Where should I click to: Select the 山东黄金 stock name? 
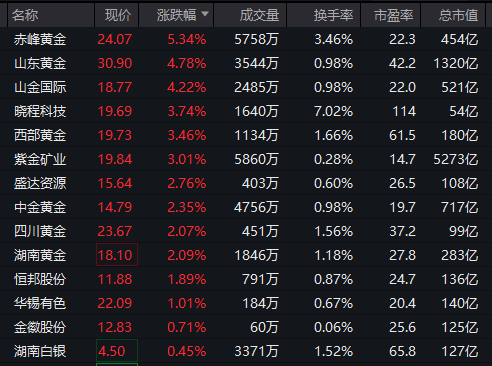click(40, 63)
